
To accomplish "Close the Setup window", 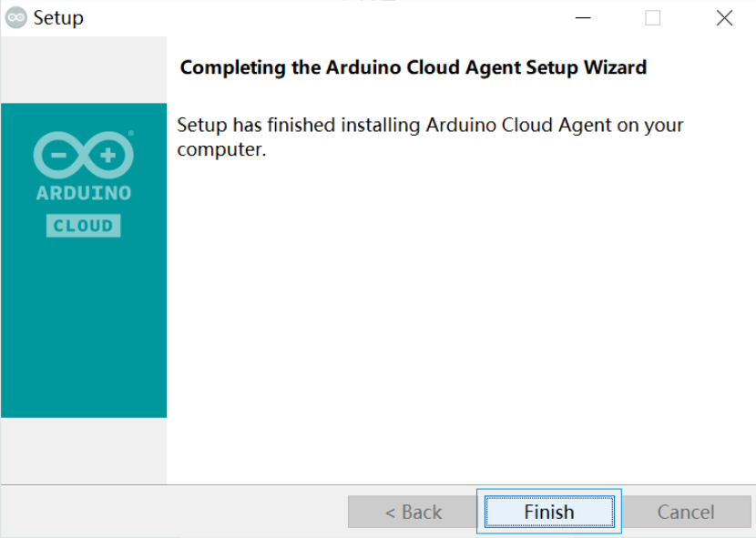I will pos(724,18).
